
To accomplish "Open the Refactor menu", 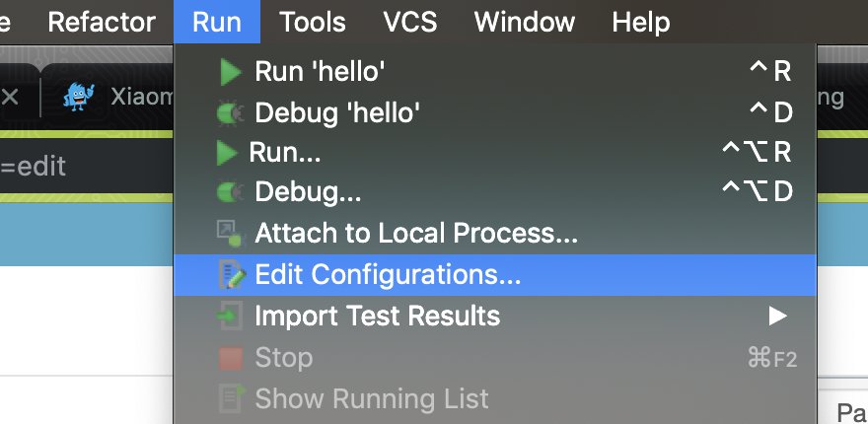I will (102, 22).
